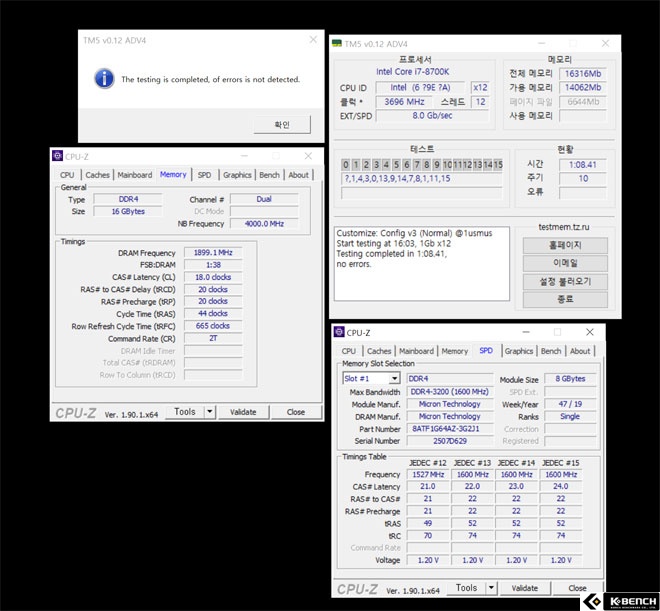Viewport: 660px width, 611px height.
Task: Open Caches tab in Memory CPU-Z window
Action: point(97,175)
